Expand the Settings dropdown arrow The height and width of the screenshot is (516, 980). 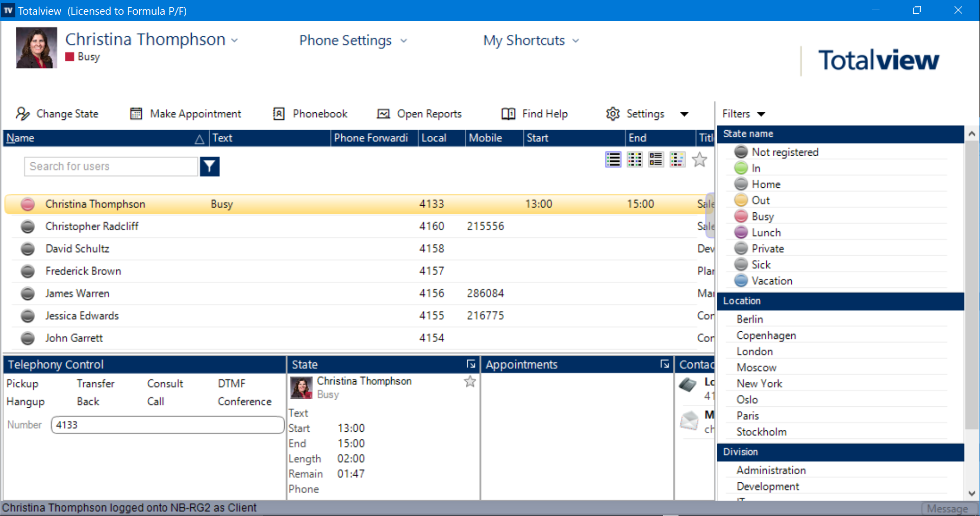point(685,114)
